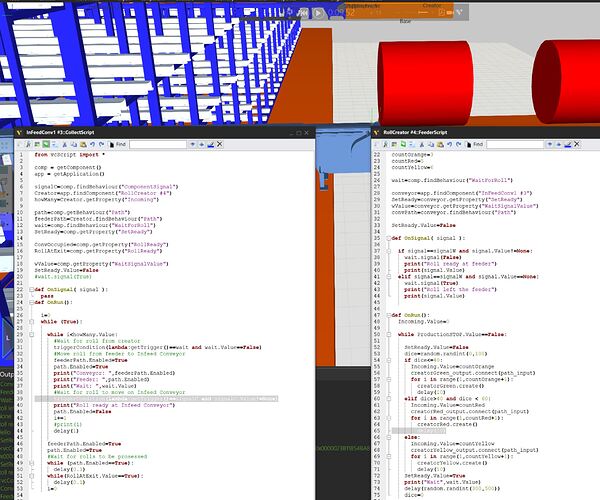600x500 pixels.
Task: Click the highlighted line 65 in FeederScript
Action: 419,431
